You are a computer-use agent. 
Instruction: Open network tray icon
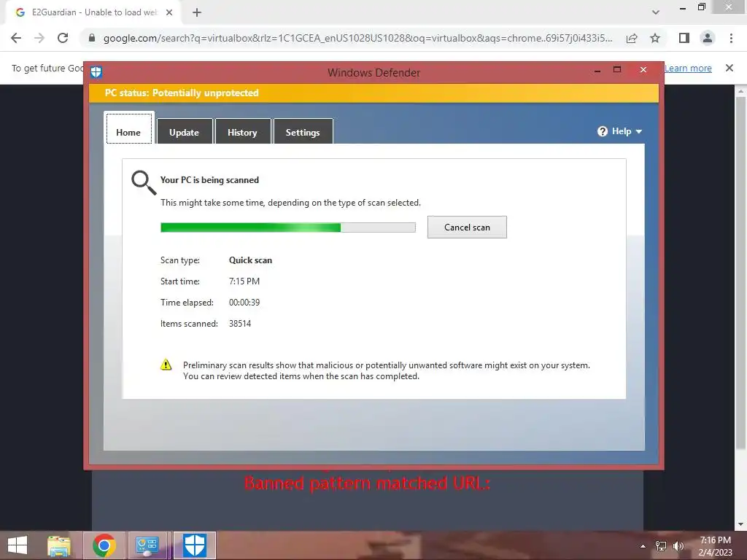661,546
